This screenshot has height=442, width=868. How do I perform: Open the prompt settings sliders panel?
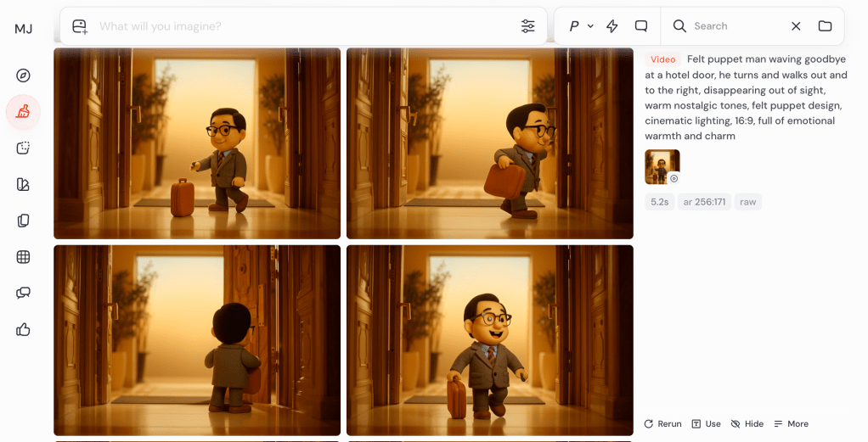click(528, 26)
